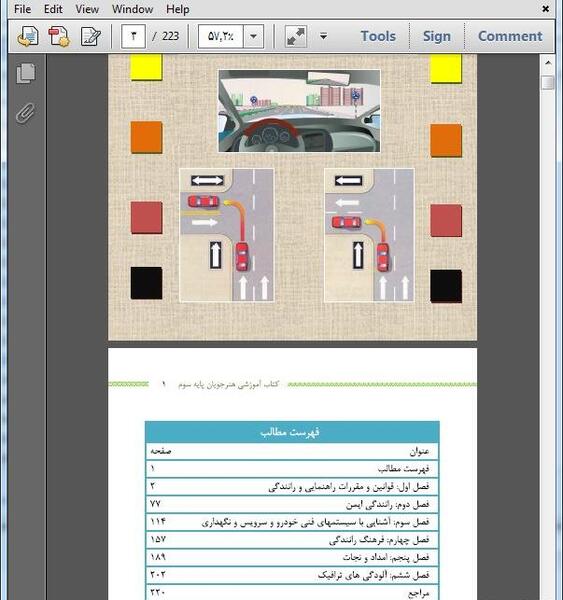Screen dimensions: 563x600
Task: Click the vertical scrollbar thumb
Action: click(x=548, y=82)
